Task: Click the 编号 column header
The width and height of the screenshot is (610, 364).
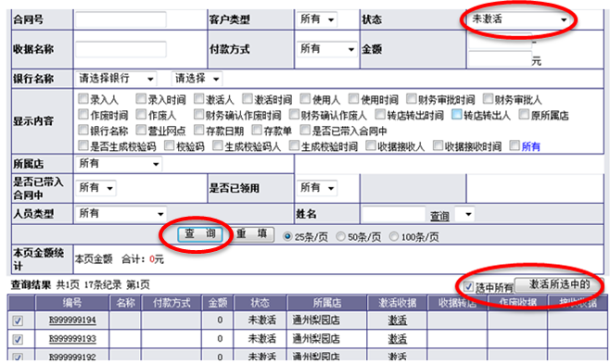Action: tap(72, 303)
